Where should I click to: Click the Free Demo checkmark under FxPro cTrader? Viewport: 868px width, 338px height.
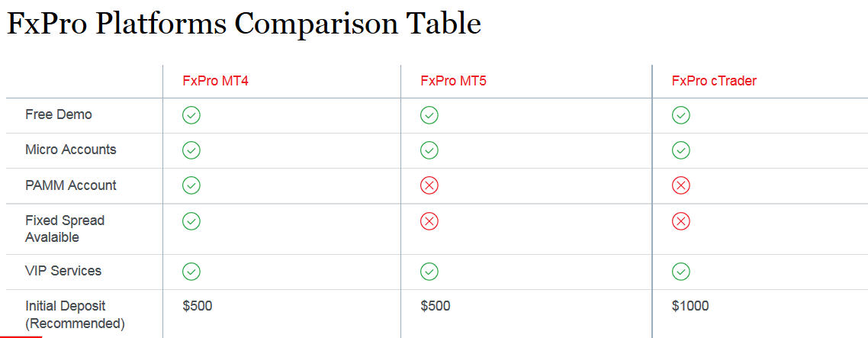680,115
